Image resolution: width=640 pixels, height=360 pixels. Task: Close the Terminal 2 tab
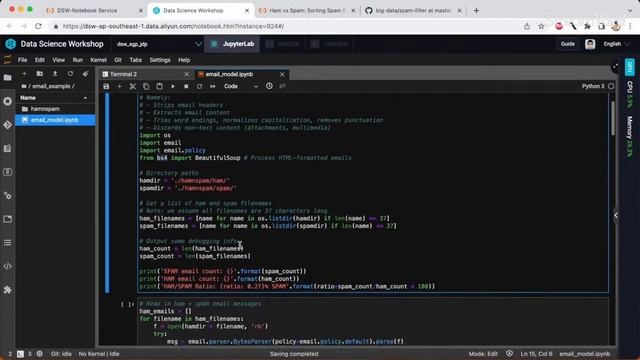tap(187, 74)
